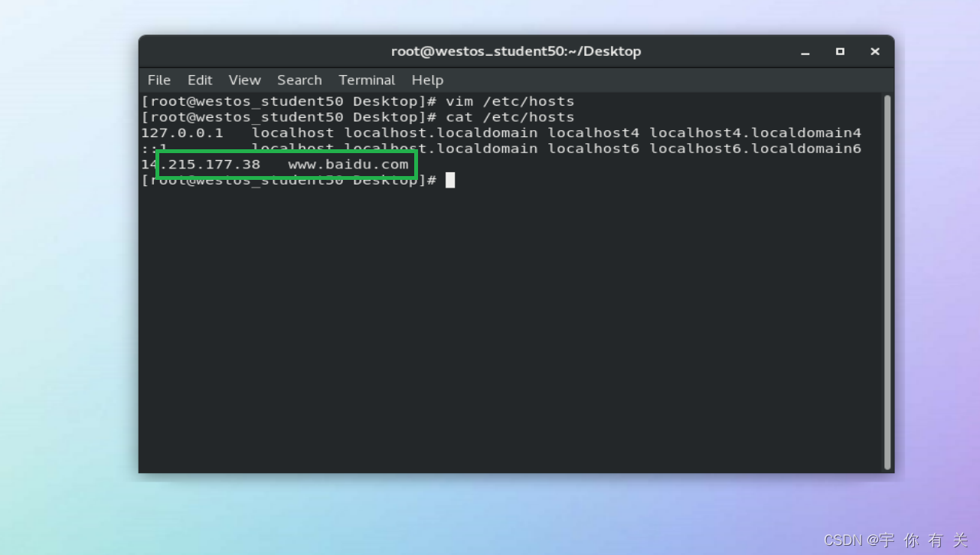
Task: Click the localhost6.localdomain6 entry
Action: tap(756, 149)
